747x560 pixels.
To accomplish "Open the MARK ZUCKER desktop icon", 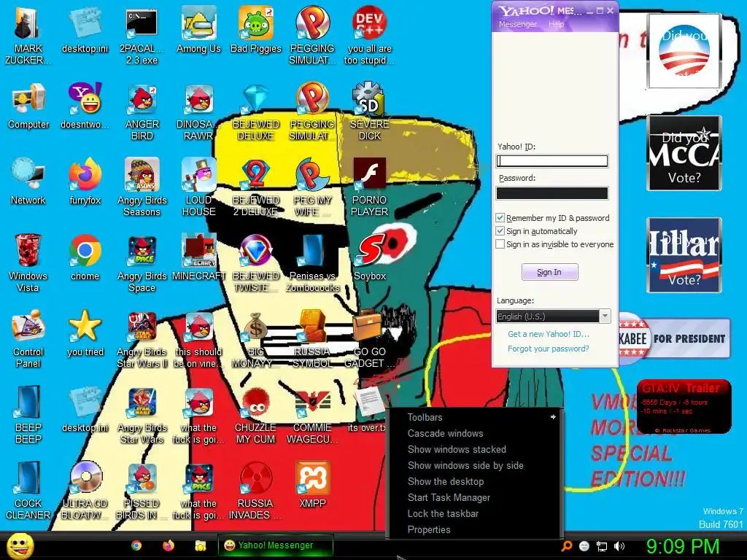I will point(28,36).
